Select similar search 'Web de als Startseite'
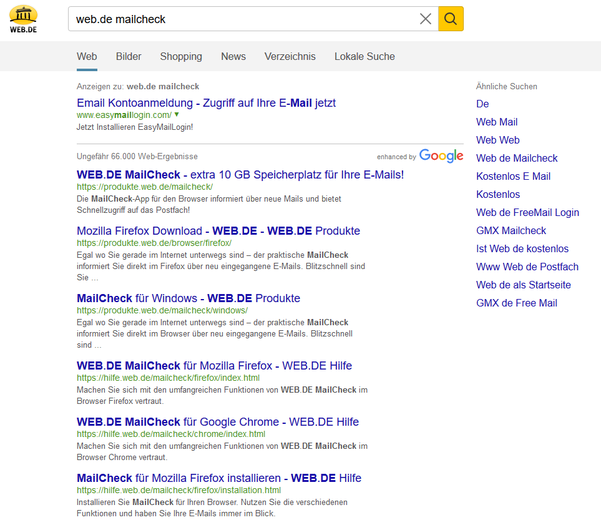 click(x=523, y=285)
